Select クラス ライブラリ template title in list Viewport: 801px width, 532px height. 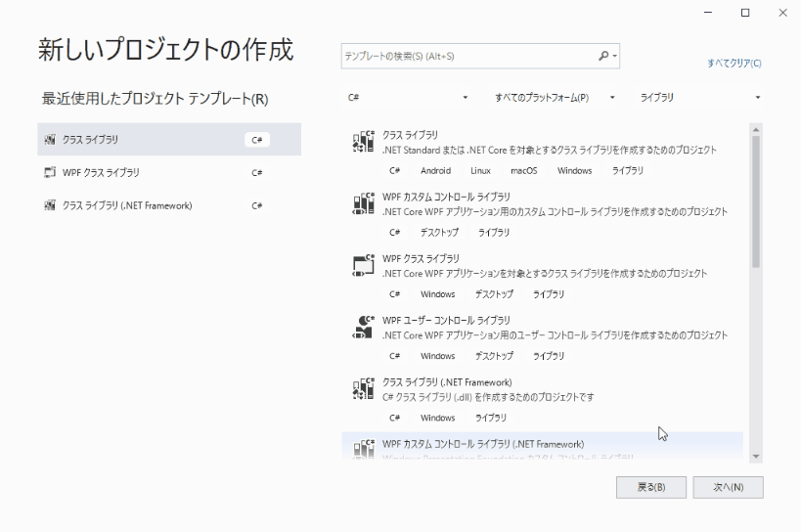click(410, 135)
